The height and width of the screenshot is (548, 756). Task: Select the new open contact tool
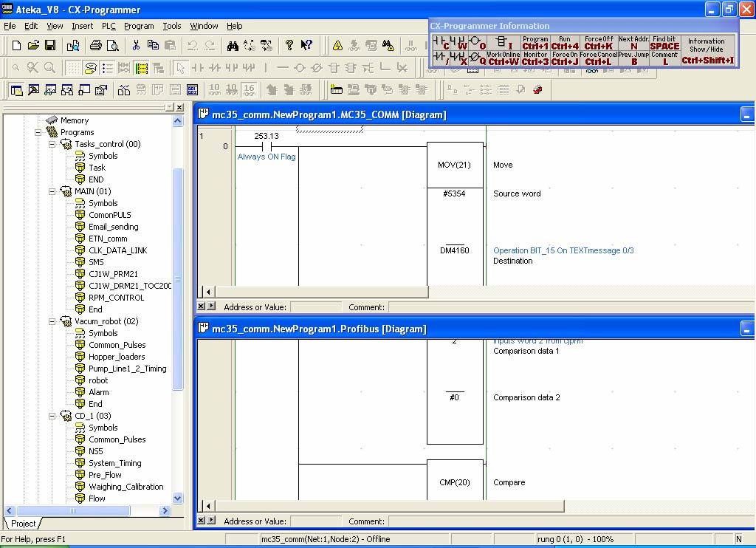197,67
